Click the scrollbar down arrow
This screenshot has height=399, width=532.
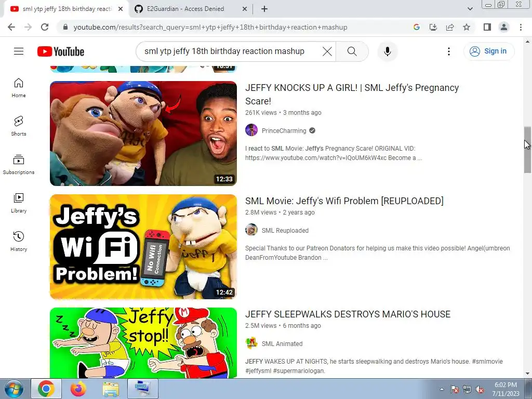click(527, 374)
